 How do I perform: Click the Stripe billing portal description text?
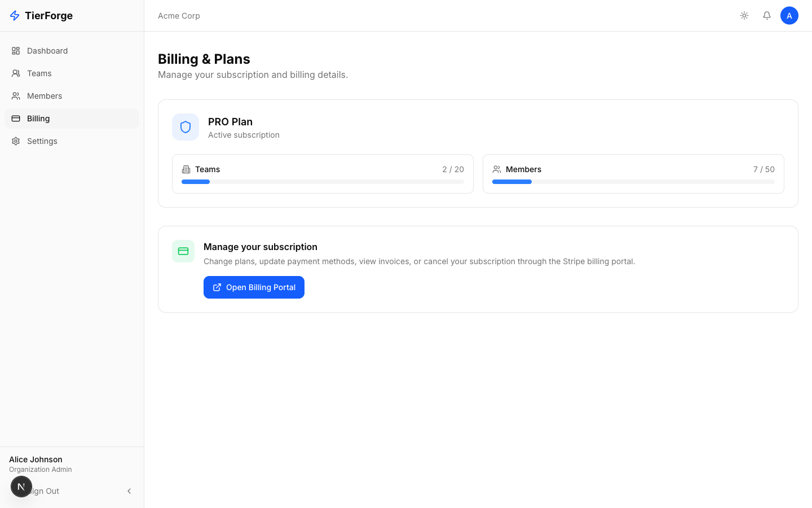(x=419, y=261)
